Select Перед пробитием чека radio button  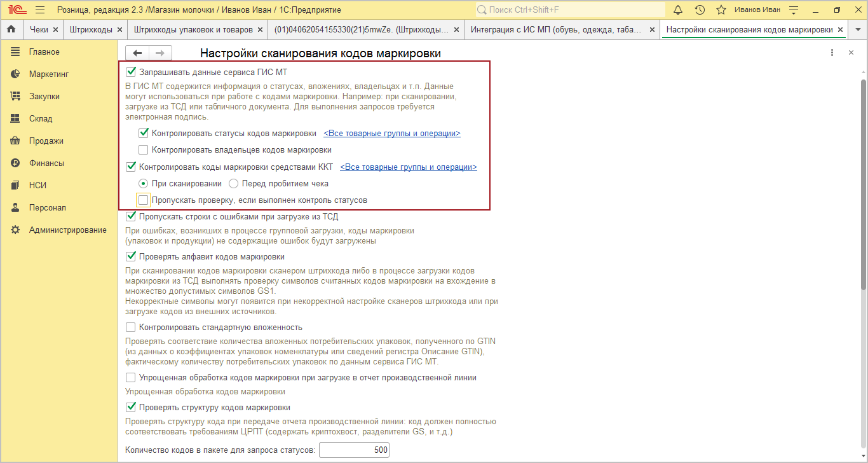pos(234,183)
